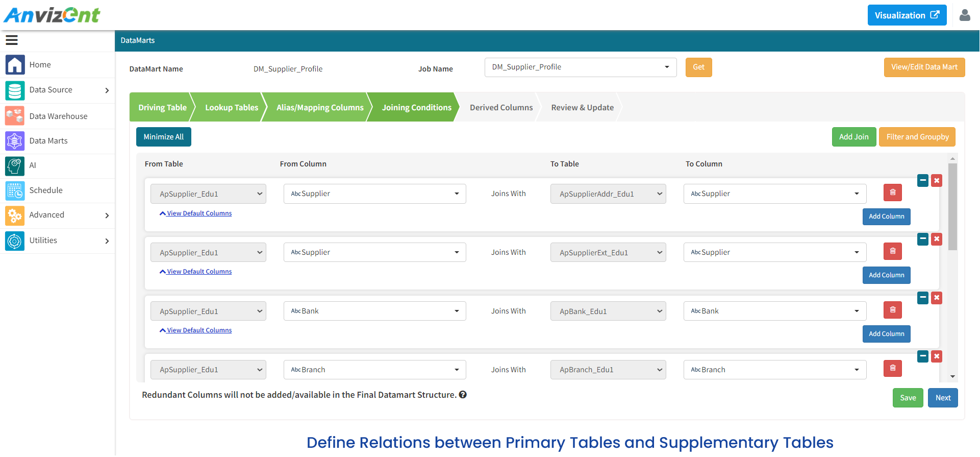Open View Default Columns link in ApSupplierAddr_Edu1 row
980x457 pixels.
[196, 213]
